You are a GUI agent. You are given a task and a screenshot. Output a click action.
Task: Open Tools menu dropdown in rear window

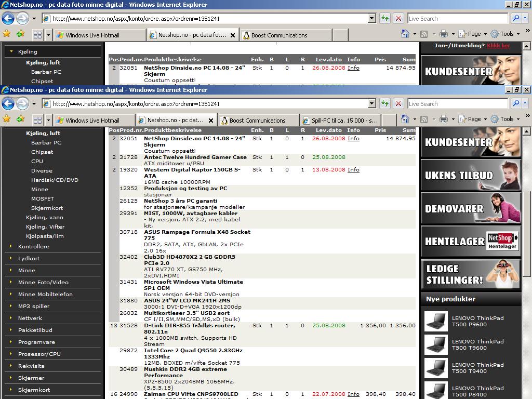(x=518, y=34)
